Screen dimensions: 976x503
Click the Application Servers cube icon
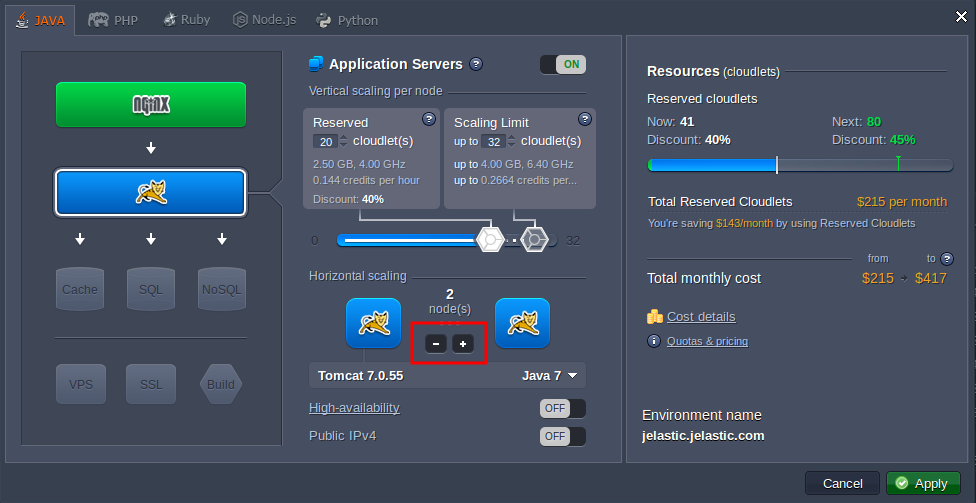pyautogui.click(x=316, y=64)
